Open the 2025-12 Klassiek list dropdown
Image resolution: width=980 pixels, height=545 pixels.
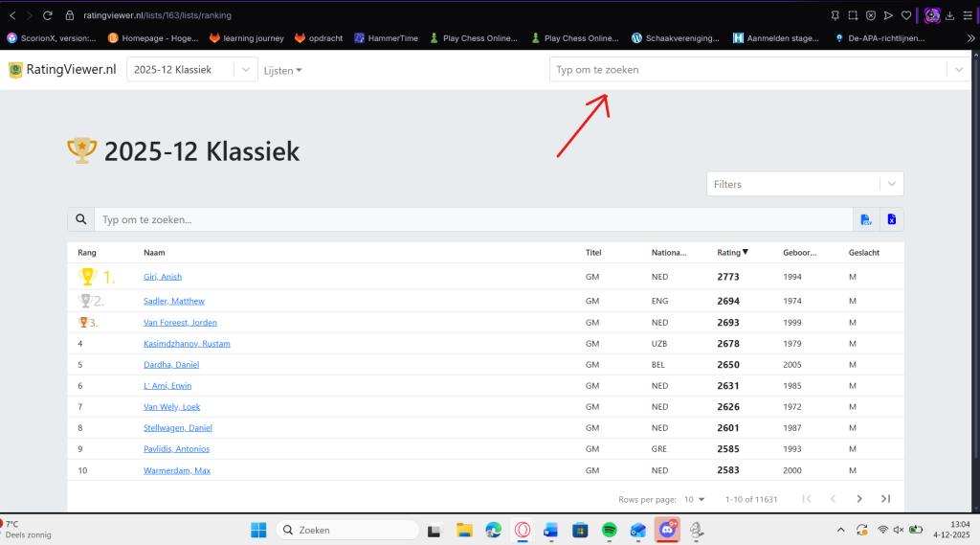tap(192, 70)
